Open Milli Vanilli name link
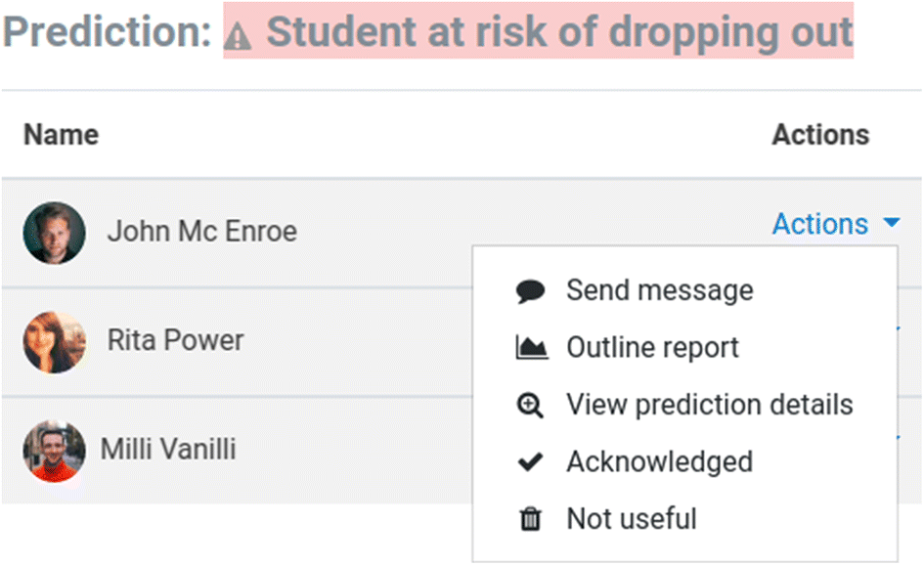The height and width of the screenshot is (565, 924). tap(168, 449)
